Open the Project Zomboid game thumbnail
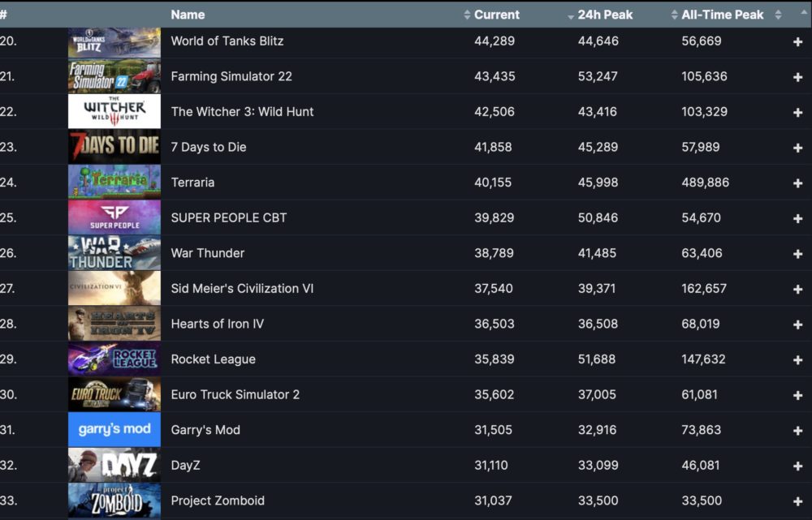Image resolution: width=812 pixels, height=520 pixels. click(x=114, y=501)
